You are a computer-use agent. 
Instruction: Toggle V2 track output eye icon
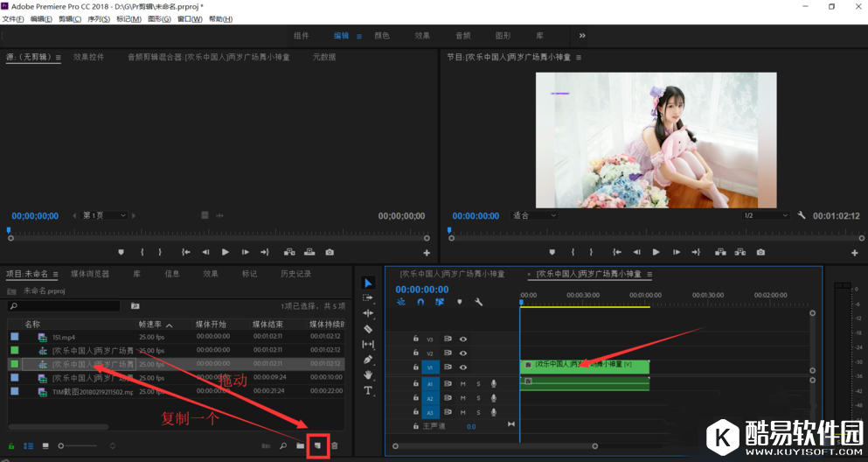coord(463,353)
